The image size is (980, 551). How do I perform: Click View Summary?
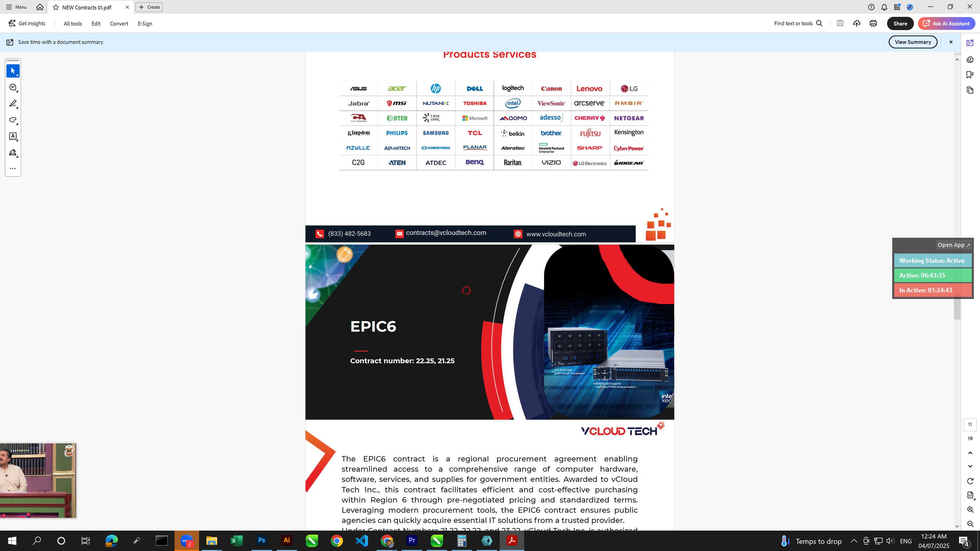[x=913, y=42]
